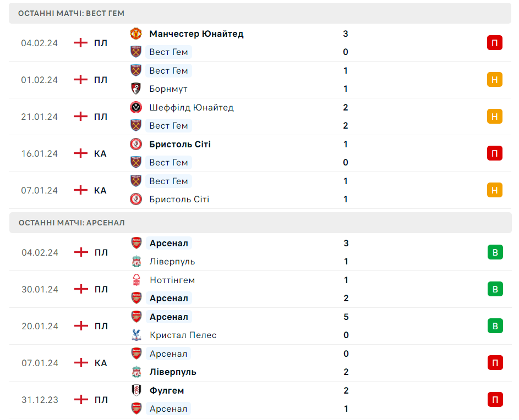
Task: Click orange draw badge for Bournemouth match
Action: click(x=495, y=80)
